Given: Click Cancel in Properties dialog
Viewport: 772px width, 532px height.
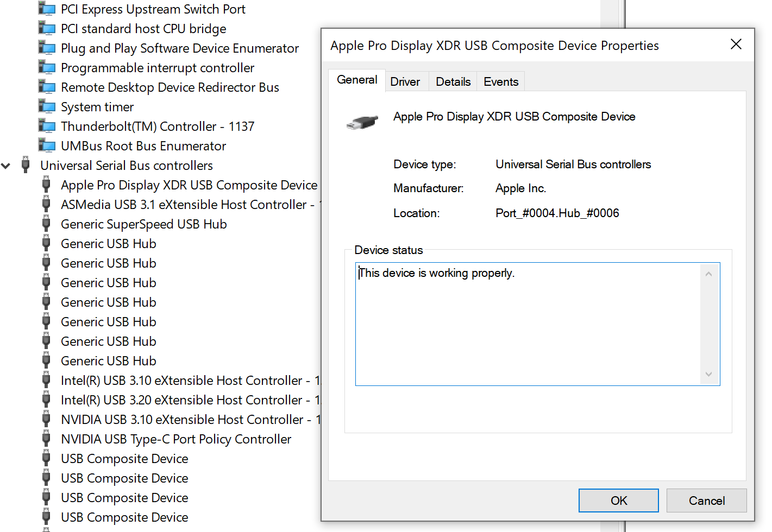Looking at the screenshot, I should click(707, 501).
